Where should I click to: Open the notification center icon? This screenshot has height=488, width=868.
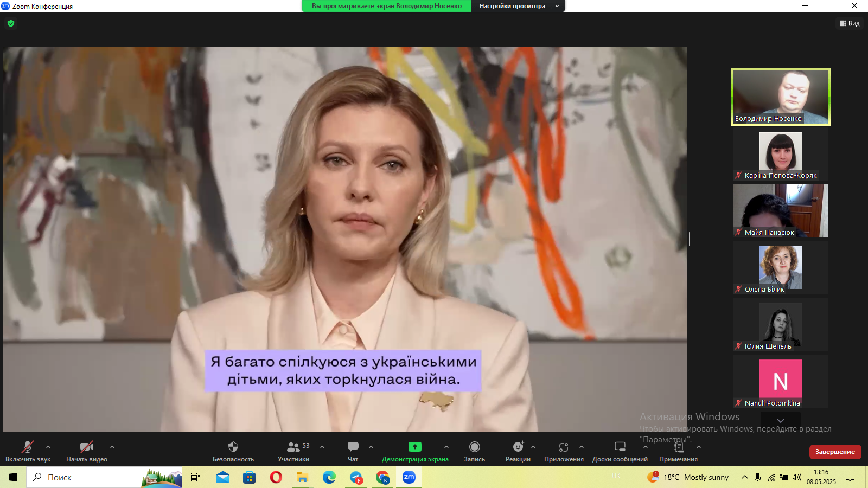point(850,477)
